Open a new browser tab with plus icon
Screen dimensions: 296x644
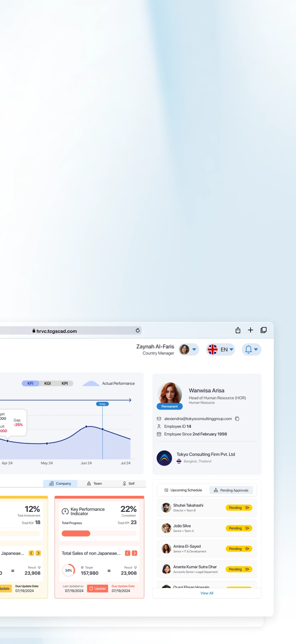pyautogui.click(x=251, y=330)
